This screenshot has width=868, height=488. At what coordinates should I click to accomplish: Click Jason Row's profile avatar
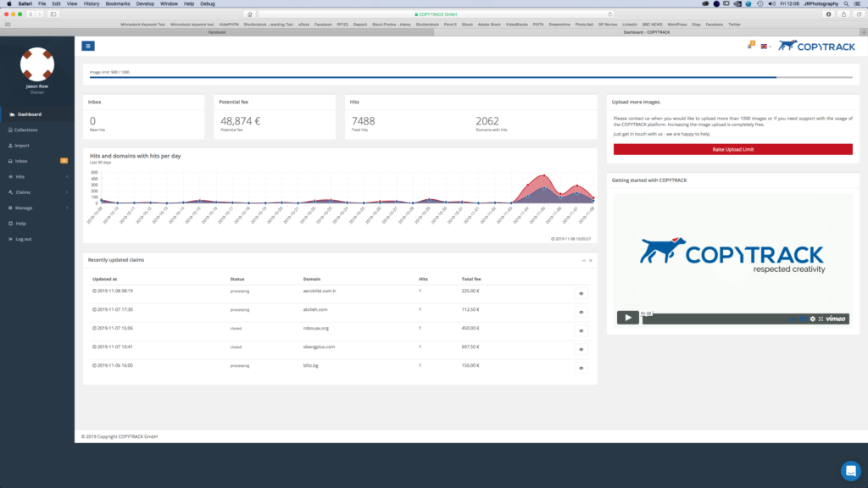[37, 64]
